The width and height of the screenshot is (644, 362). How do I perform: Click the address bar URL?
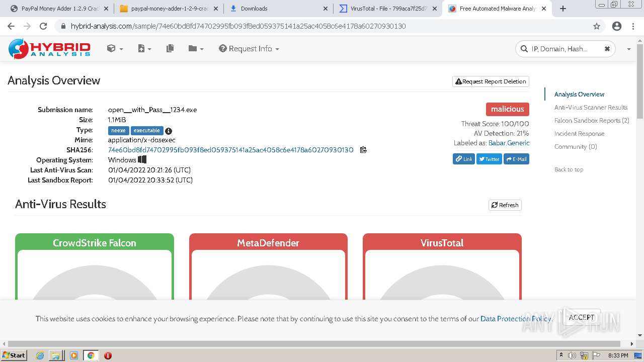tap(238, 26)
